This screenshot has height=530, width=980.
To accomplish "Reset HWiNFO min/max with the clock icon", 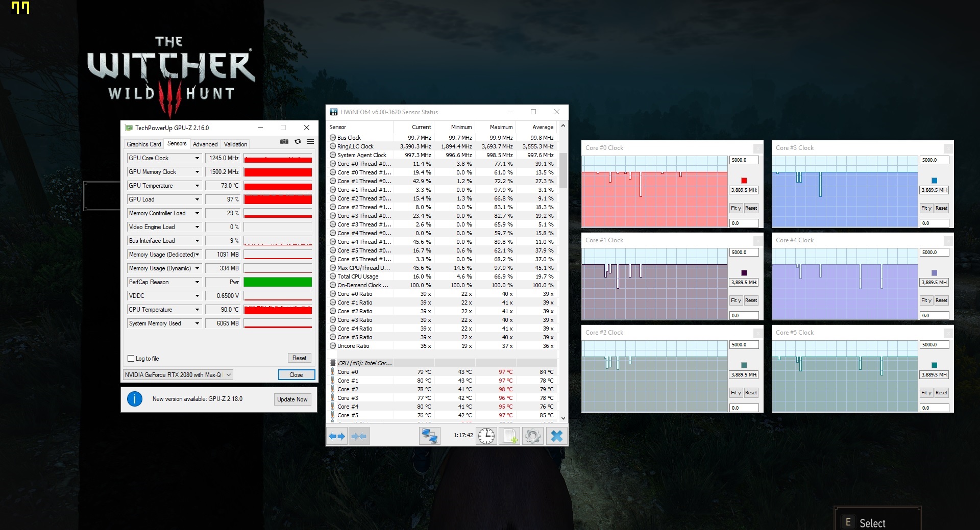I will pyautogui.click(x=486, y=436).
